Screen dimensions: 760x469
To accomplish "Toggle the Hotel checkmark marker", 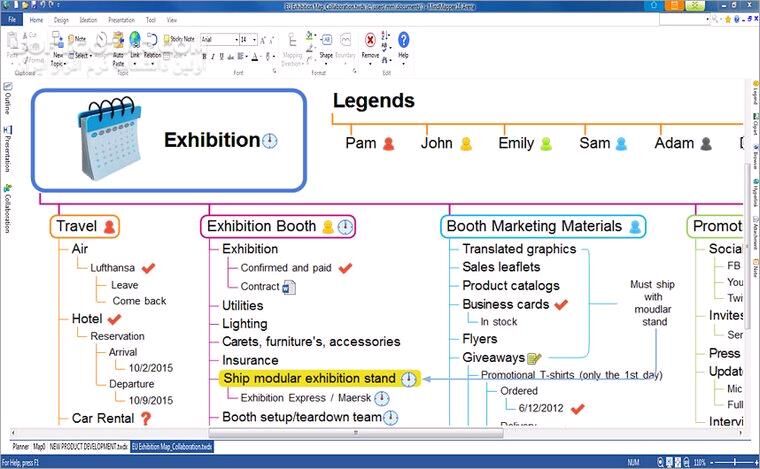I will [113, 319].
